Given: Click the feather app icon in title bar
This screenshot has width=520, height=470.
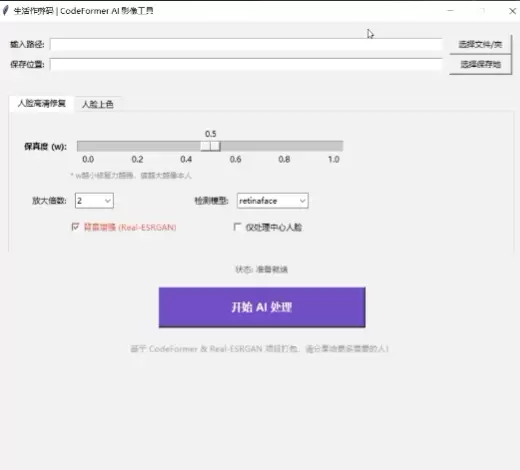Looking at the screenshot, I should click(5, 11).
